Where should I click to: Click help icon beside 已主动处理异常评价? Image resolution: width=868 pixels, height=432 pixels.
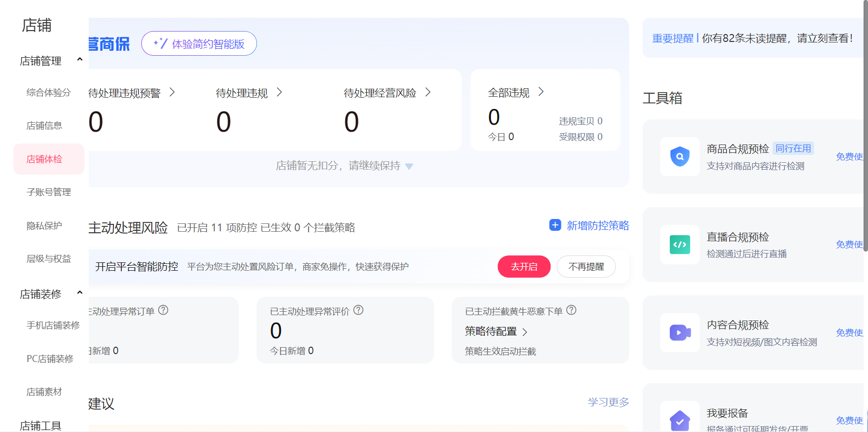pyautogui.click(x=358, y=310)
